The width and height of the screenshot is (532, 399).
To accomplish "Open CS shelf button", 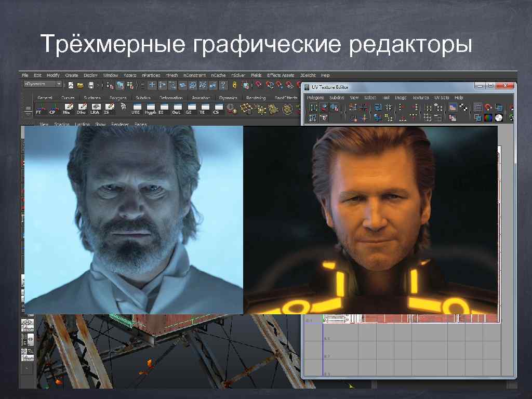I will click(217, 109).
